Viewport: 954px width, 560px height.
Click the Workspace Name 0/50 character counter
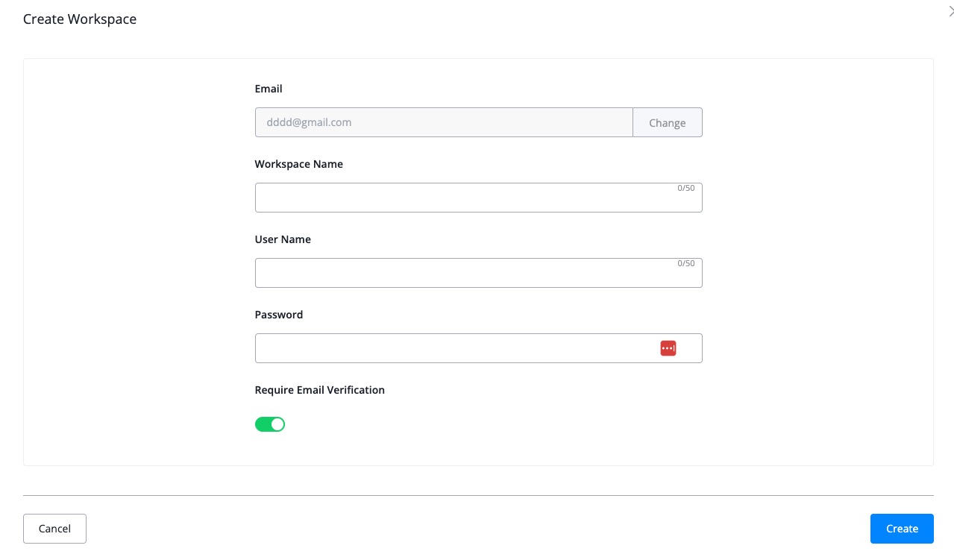tap(686, 189)
